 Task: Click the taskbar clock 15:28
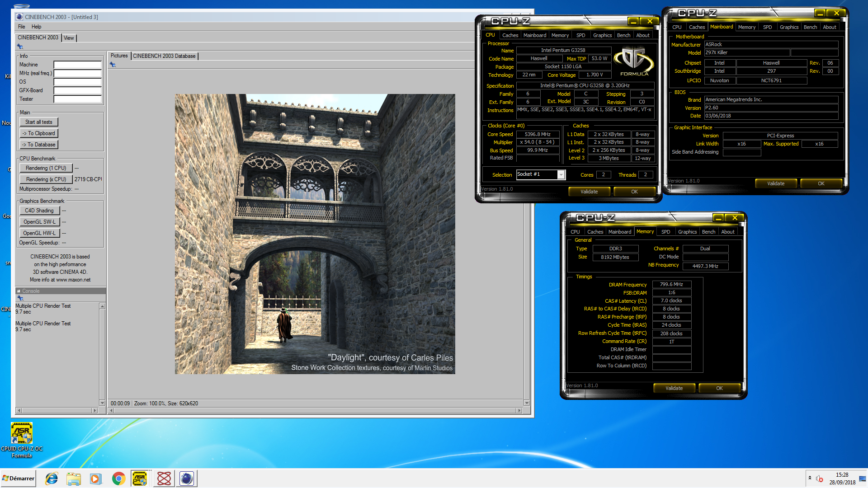coord(842,475)
